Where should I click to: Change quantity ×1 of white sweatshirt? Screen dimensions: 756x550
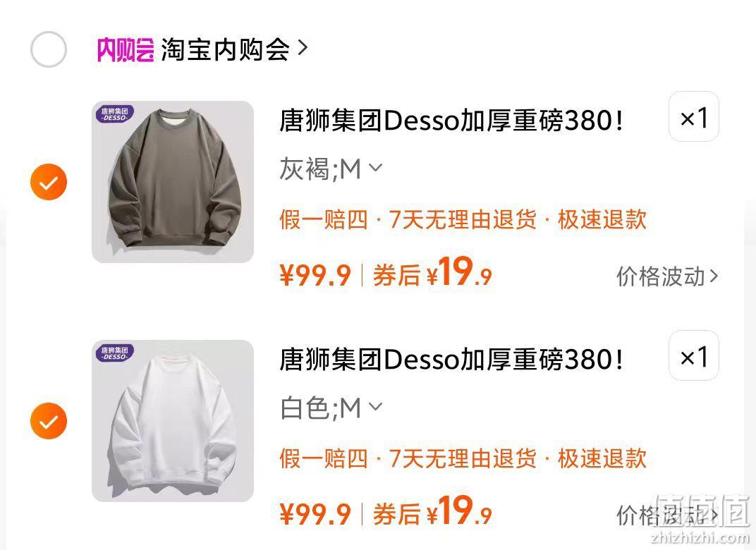coord(694,356)
